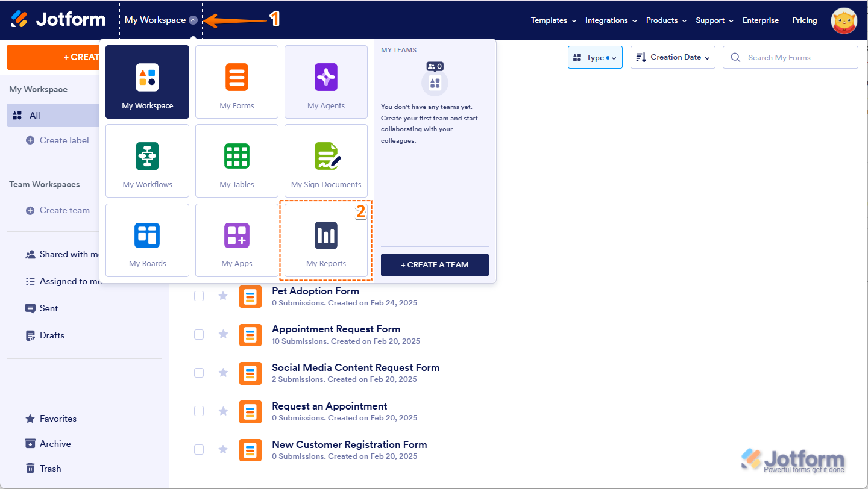The height and width of the screenshot is (489, 868).
Task: Open the My Agents tile
Action: [x=326, y=82]
